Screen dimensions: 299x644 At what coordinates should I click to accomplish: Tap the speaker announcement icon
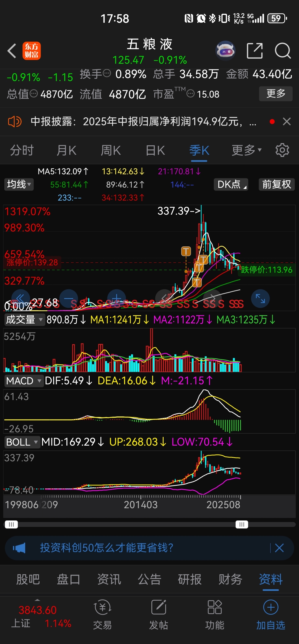(x=15, y=121)
